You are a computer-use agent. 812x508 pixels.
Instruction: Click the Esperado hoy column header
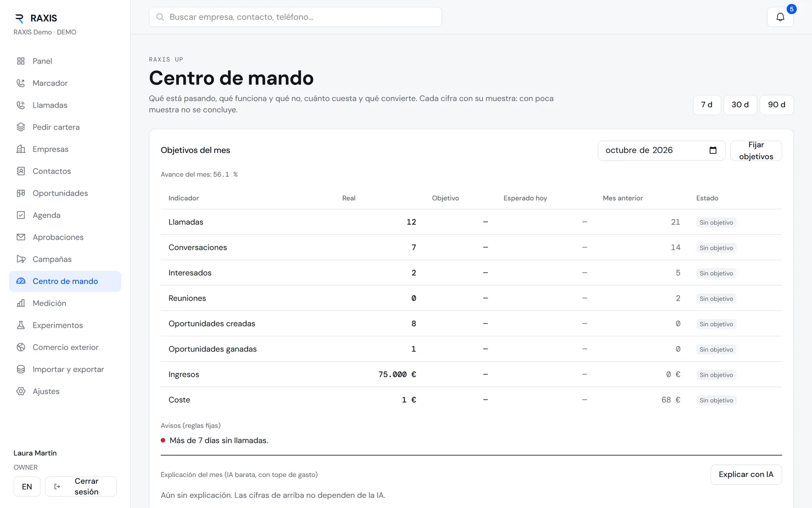pos(525,198)
